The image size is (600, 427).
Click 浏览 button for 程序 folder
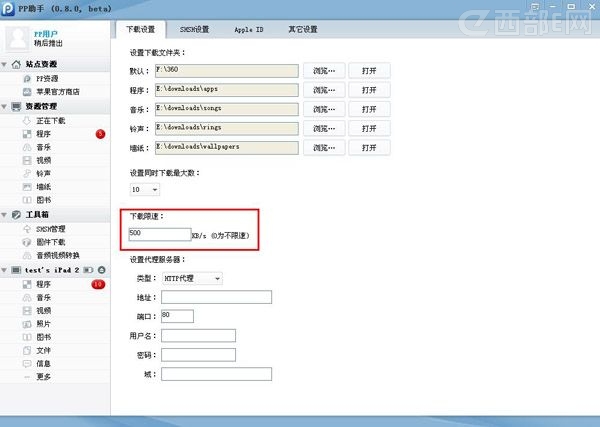coord(324,90)
